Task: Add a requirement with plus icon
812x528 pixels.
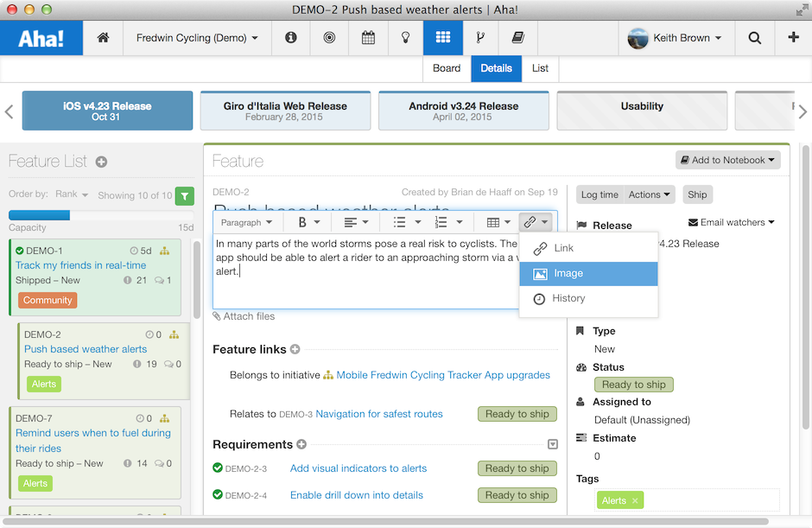Action: coord(302,444)
